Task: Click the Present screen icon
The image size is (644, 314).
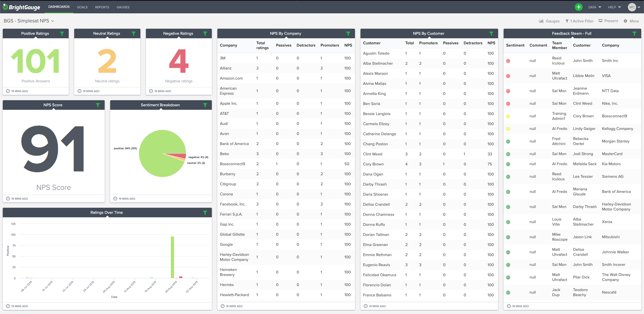Action: 600,21
